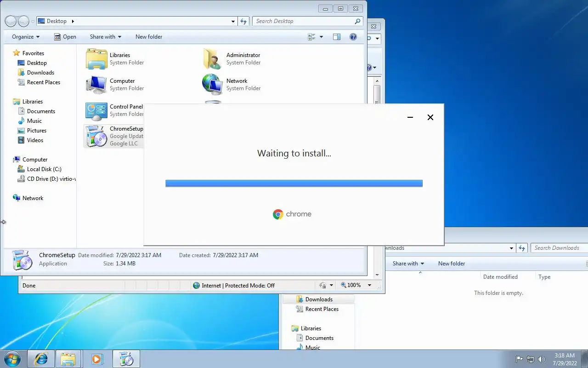The height and width of the screenshot is (368, 588).
Task: Click the Back navigation button
Action: coord(11,21)
